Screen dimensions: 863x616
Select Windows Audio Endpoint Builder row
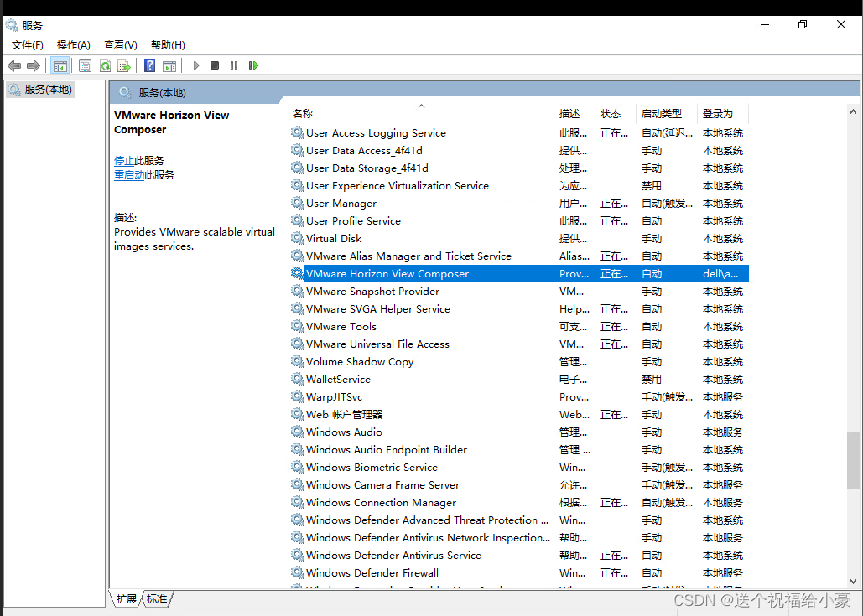pyautogui.click(x=520, y=449)
